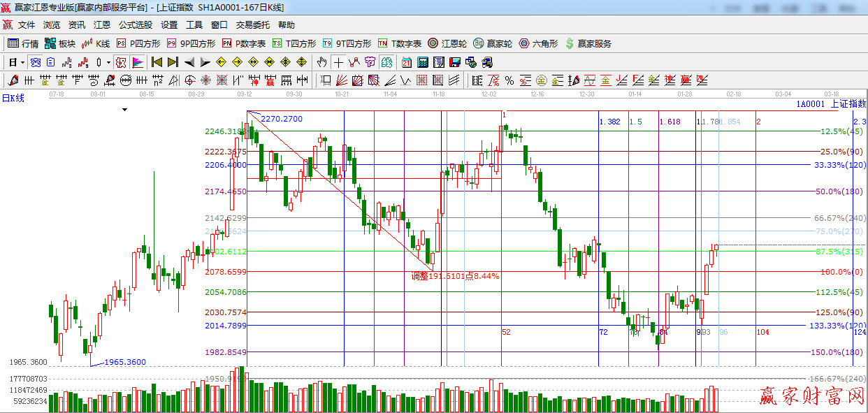Open the 板块 sector view
868x413 pixels.
60,43
